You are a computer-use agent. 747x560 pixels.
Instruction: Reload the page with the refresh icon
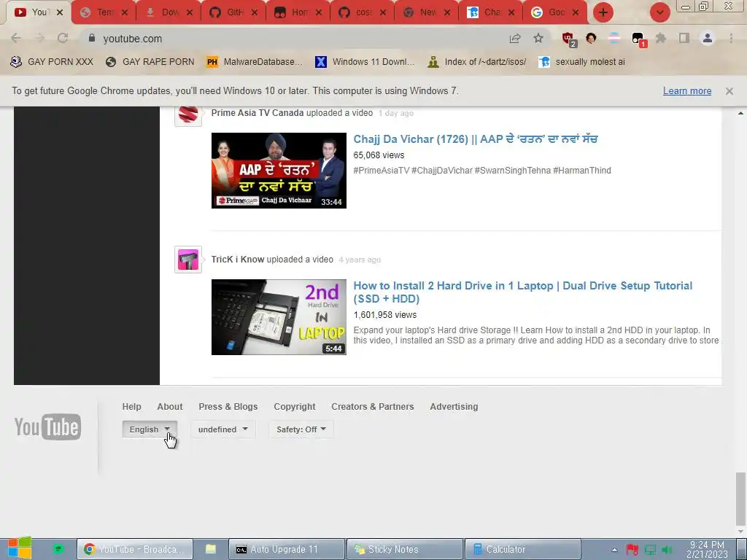pos(63,38)
